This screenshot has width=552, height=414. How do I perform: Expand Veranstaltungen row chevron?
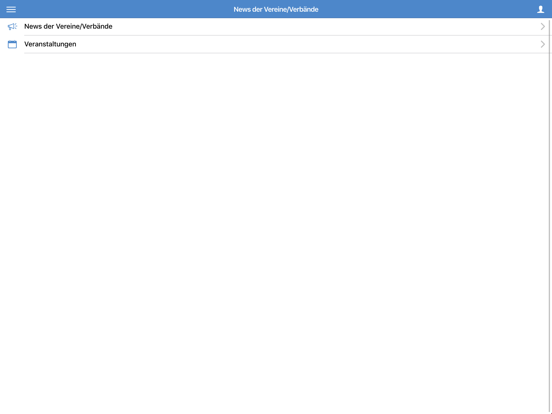tap(542, 44)
